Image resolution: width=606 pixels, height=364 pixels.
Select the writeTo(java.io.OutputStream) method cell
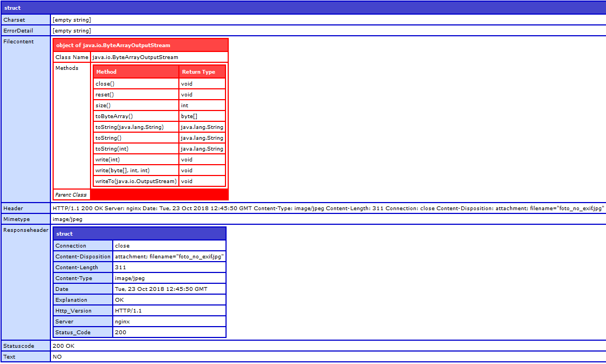[136, 181]
